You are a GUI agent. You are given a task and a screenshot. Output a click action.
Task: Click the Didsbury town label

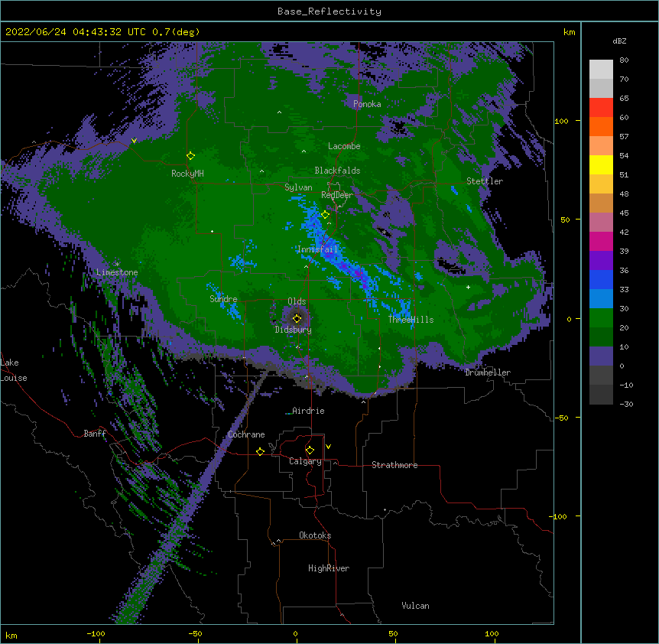click(x=294, y=330)
